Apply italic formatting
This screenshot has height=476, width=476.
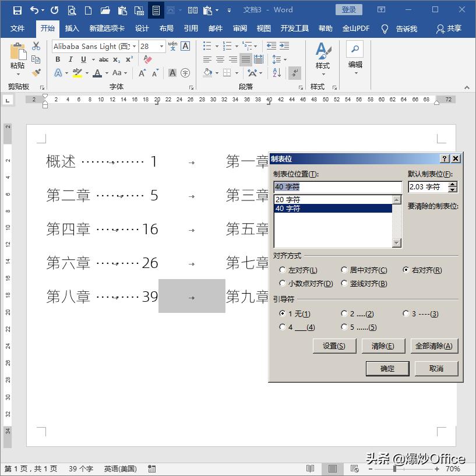click(70, 59)
